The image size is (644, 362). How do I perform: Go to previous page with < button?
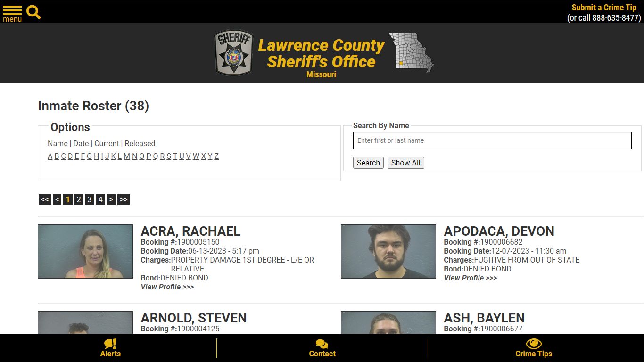click(57, 199)
